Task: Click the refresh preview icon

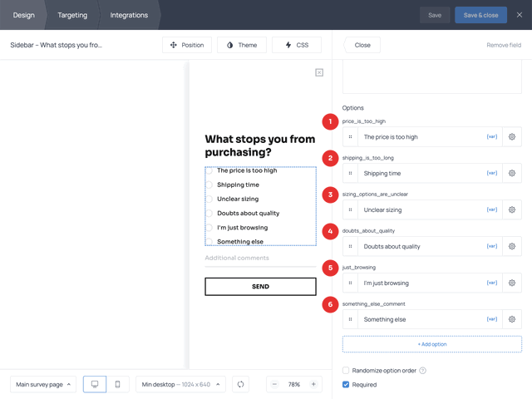Action: tap(241, 384)
